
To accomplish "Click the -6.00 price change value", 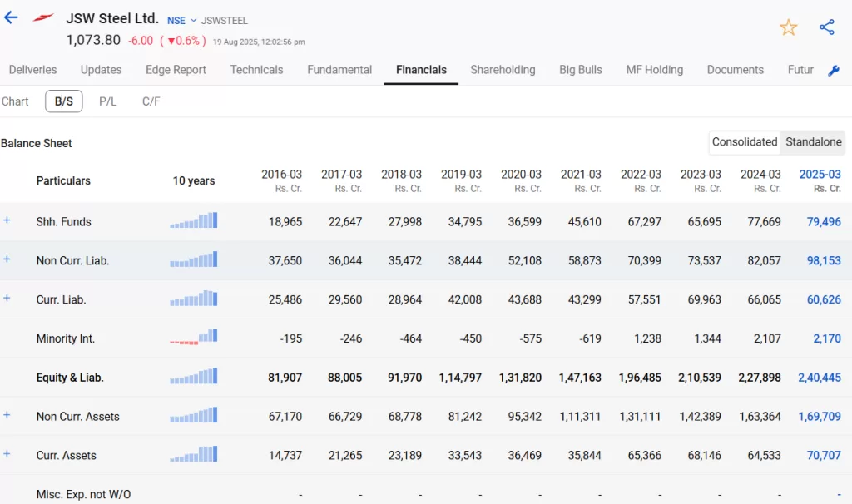I will pyautogui.click(x=140, y=41).
